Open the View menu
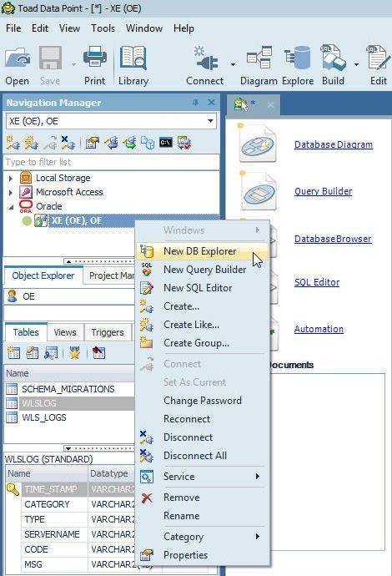This screenshot has width=392, height=576. [70, 28]
